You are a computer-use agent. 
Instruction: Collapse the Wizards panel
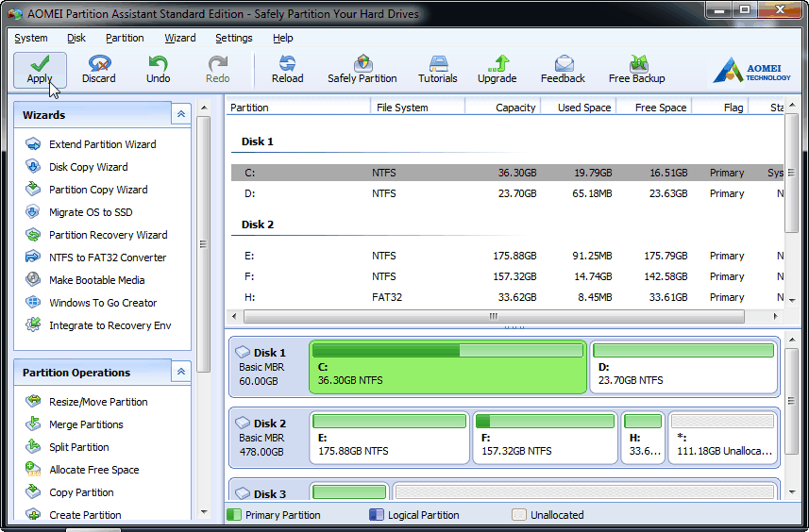click(x=181, y=114)
